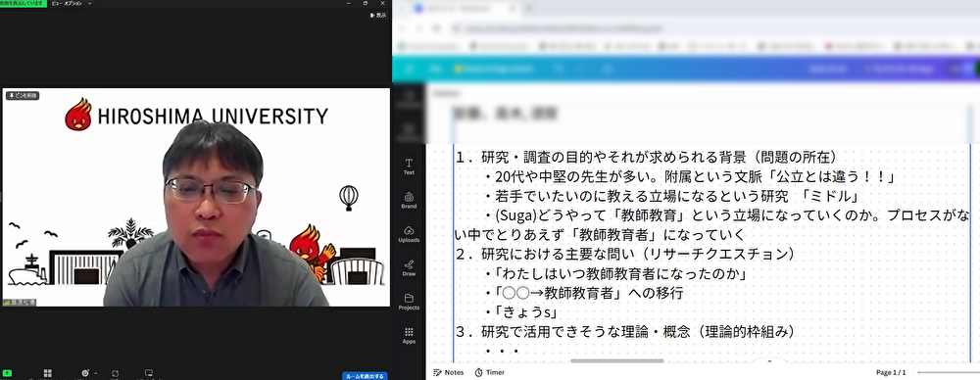This screenshot has width=980, height=380.
Task: Open the Notes panel at bottom
Action: coord(449,372)
